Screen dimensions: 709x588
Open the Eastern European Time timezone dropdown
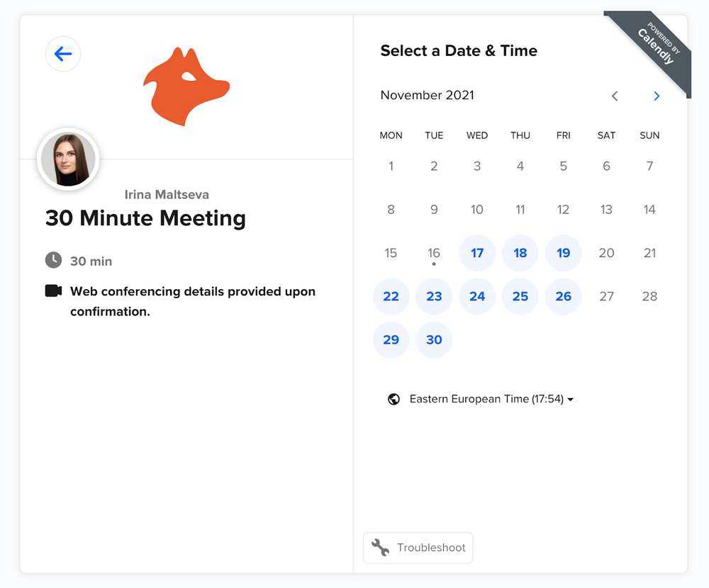[x=489, y=399]
